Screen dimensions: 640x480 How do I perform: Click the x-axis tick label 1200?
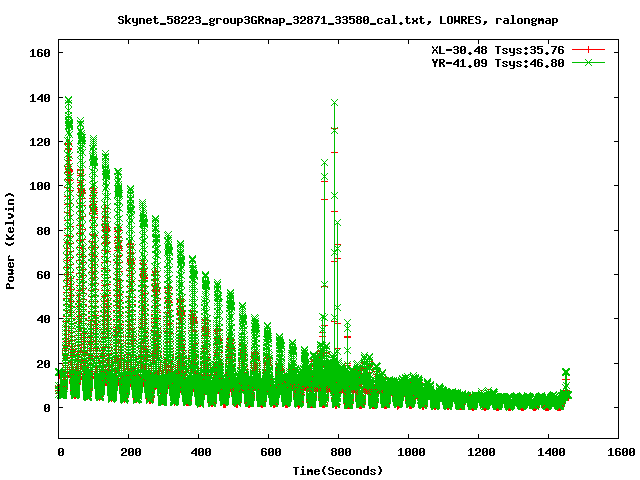tap(481, 452)
